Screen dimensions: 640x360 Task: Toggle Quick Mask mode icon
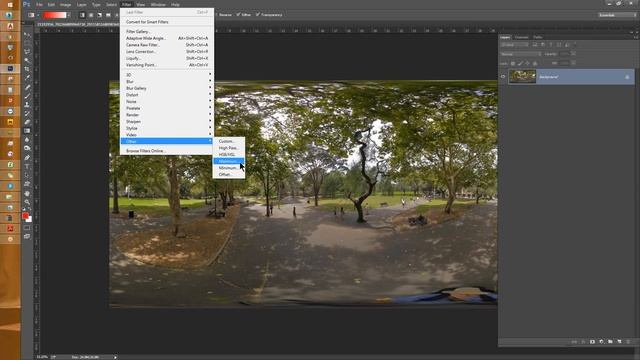(27, 228)
